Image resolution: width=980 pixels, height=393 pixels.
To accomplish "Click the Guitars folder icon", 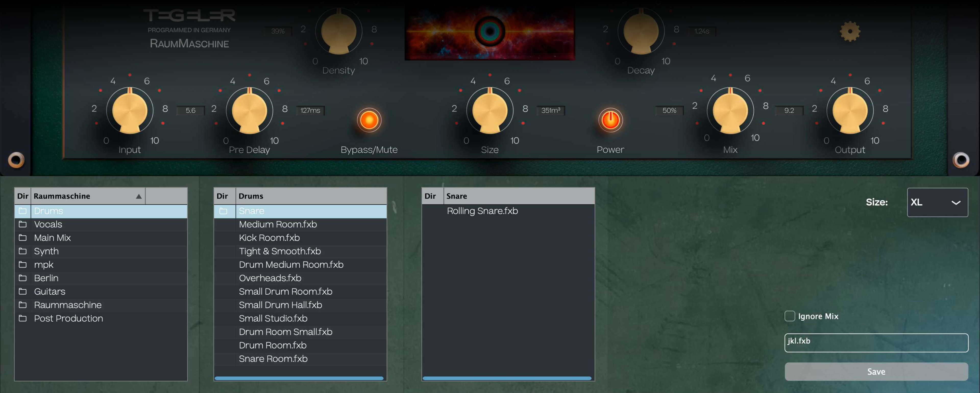I will (23, 292).
